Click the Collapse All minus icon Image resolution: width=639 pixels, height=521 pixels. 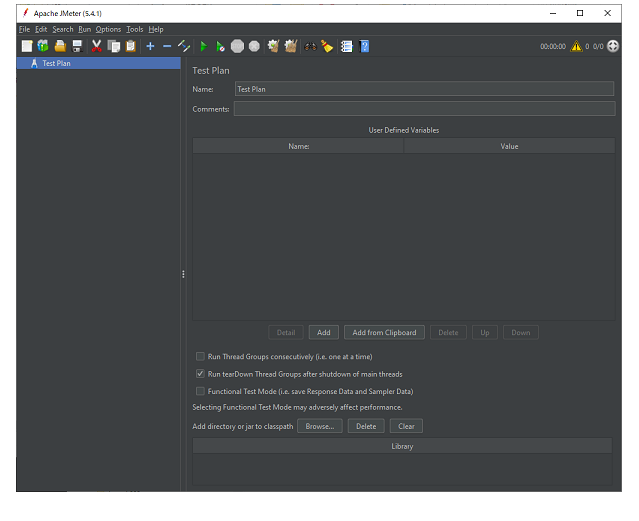[167, 46]
